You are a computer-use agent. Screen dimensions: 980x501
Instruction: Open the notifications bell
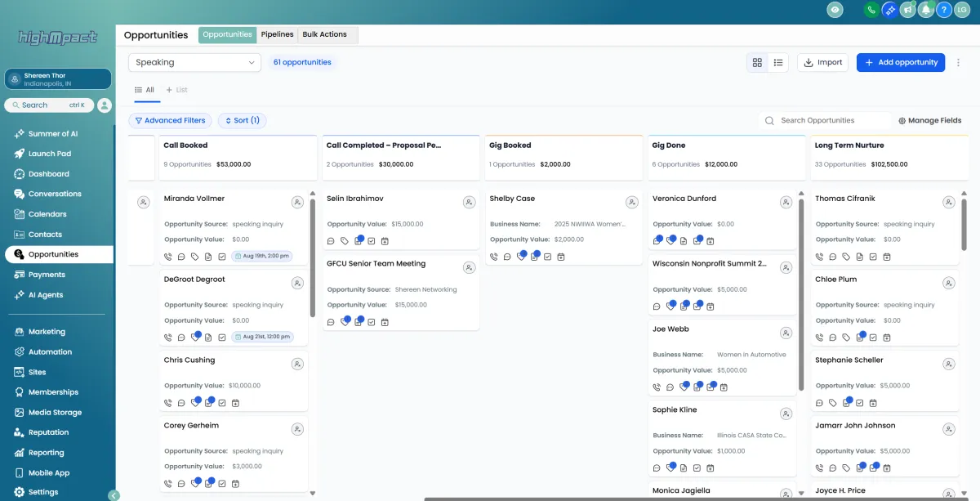[926, 10]
